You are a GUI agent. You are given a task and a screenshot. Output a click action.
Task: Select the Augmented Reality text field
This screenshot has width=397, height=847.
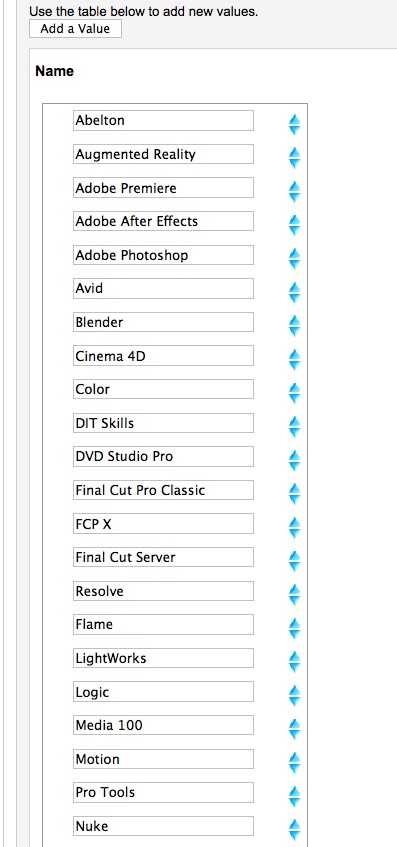163,154
